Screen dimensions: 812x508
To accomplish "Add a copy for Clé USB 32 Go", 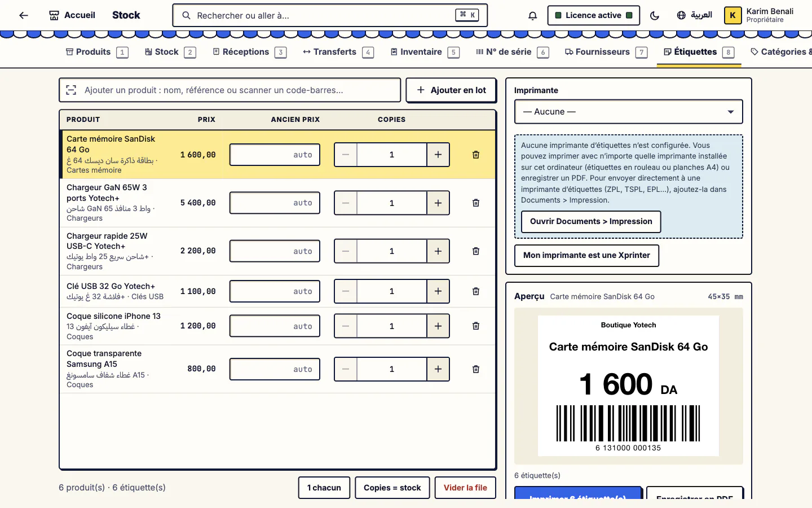I will 438,291.
